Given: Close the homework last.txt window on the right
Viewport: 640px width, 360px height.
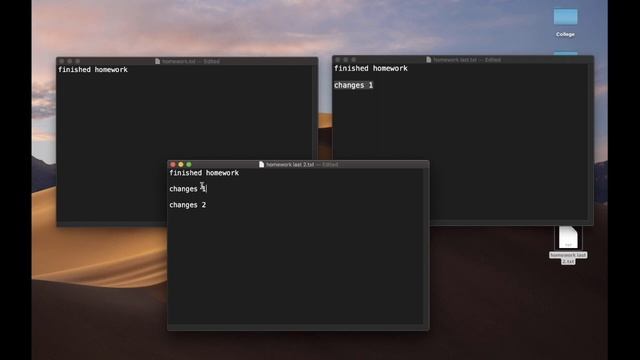Looking at the screenshot, I should (x=338, y=60).
